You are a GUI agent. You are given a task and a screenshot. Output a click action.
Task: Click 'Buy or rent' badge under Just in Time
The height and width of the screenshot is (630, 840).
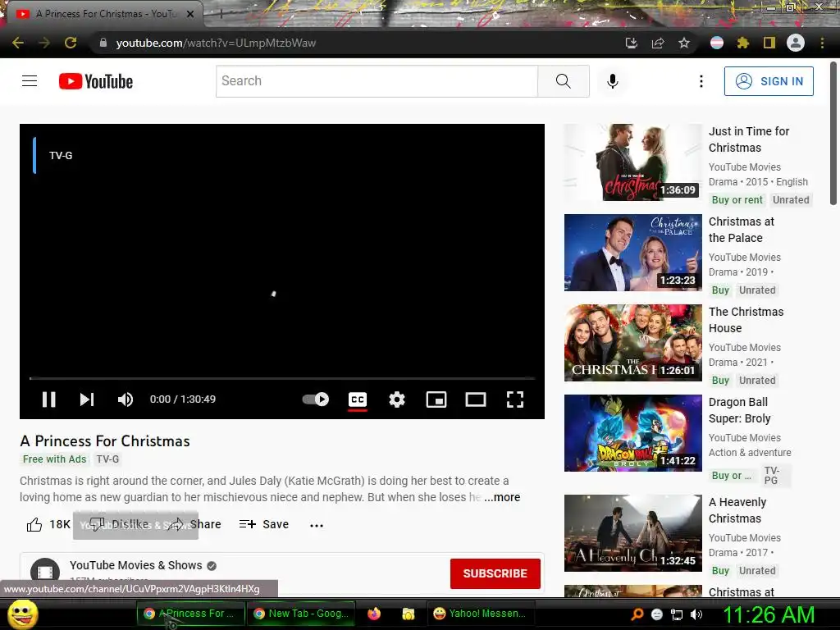coord(737,200)
